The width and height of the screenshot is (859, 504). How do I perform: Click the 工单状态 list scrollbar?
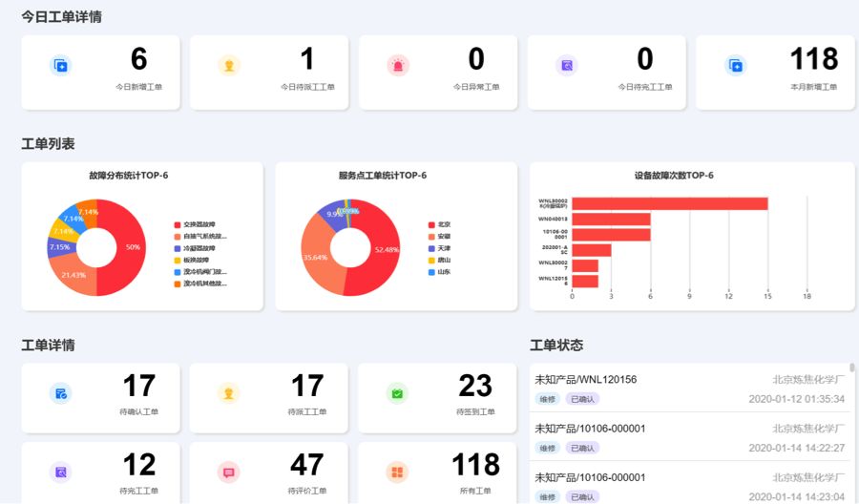coord(852,367)
